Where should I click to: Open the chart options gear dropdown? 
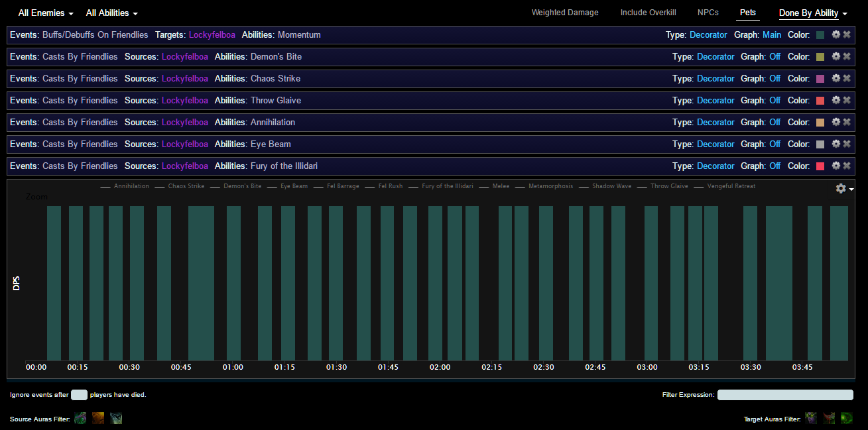[x=843, y=189]
